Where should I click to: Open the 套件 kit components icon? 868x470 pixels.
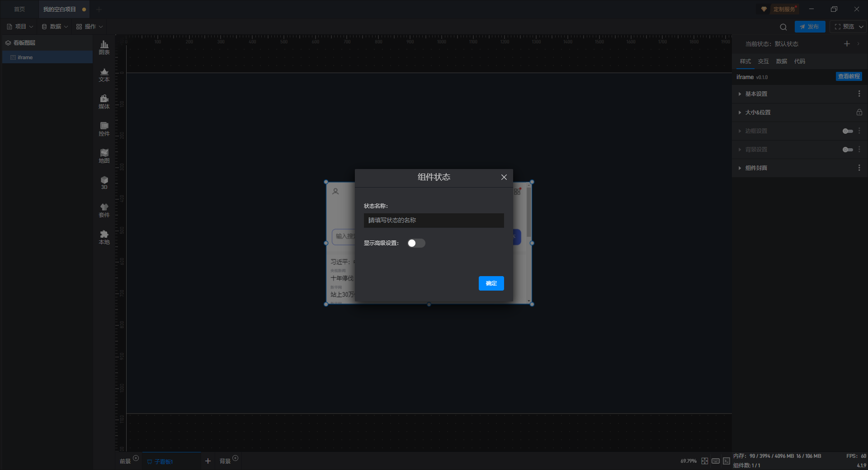(104, 210)
